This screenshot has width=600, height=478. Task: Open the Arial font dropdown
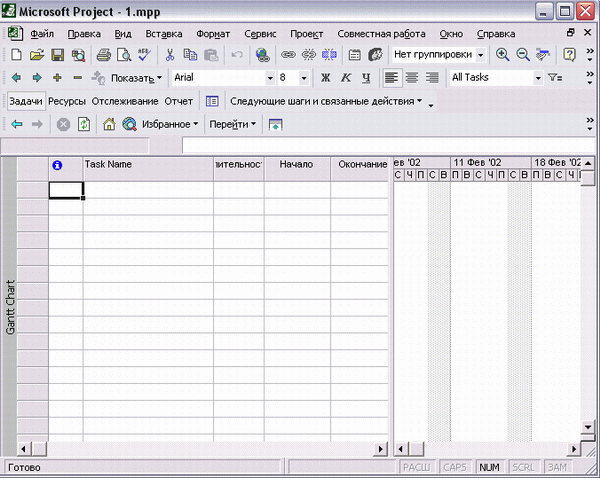tap(270, 78)
